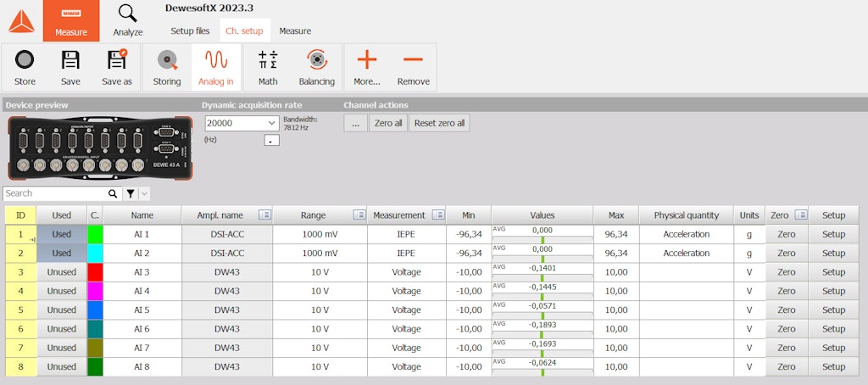Click into the Search input field
Viewport: 868px width, 385px height.
(55, 193)
